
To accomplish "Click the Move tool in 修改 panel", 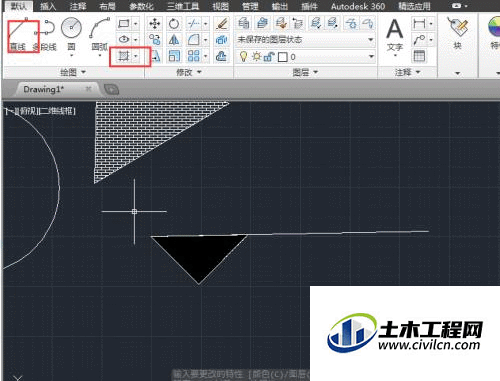I will (155, 24).
